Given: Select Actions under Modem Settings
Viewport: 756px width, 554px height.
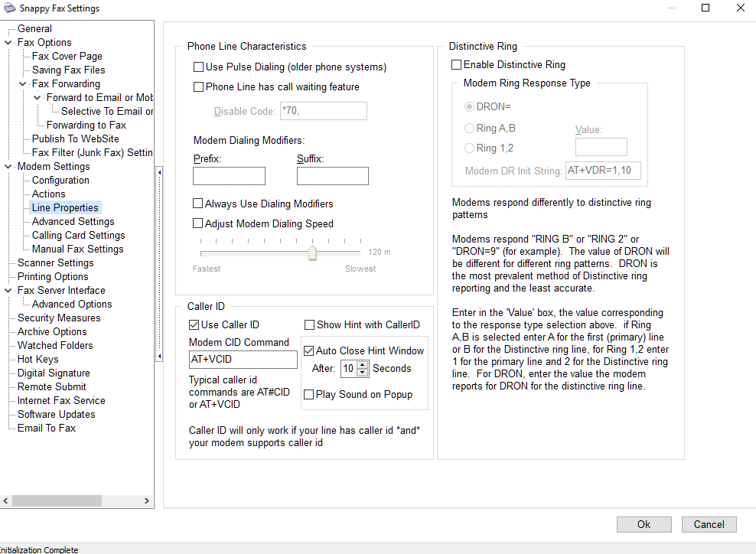Looking at the screenshot, I should coord(49,194).
